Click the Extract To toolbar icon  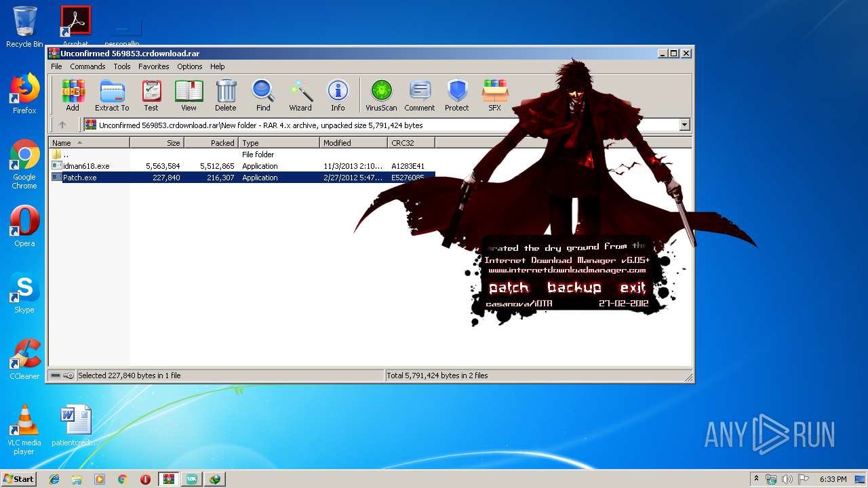(x=112, y=95)
